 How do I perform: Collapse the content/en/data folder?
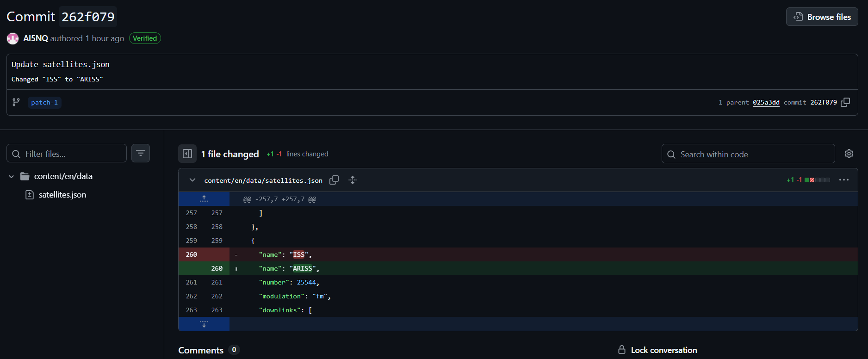point(12,176)
